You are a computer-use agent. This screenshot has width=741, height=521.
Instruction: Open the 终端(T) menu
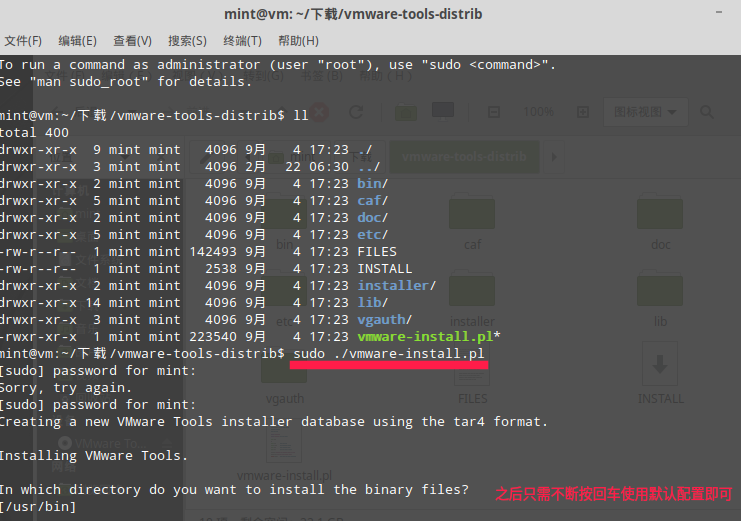click(242, 41)
